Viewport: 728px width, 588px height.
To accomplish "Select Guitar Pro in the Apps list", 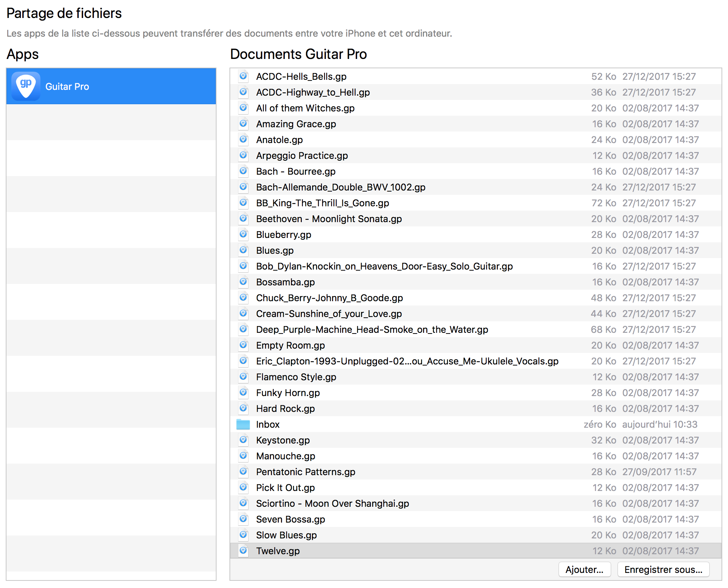I will click(x=111, y=86).
